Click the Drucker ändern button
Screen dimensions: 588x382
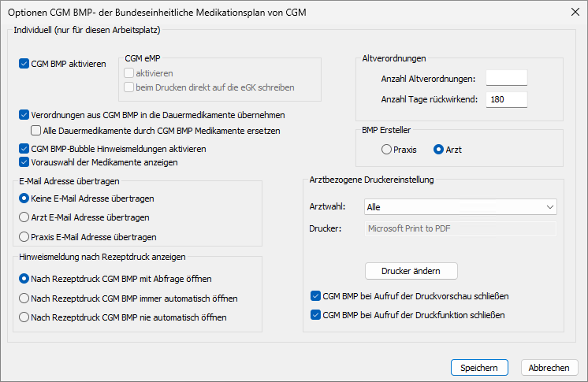[x=411, y=271]
